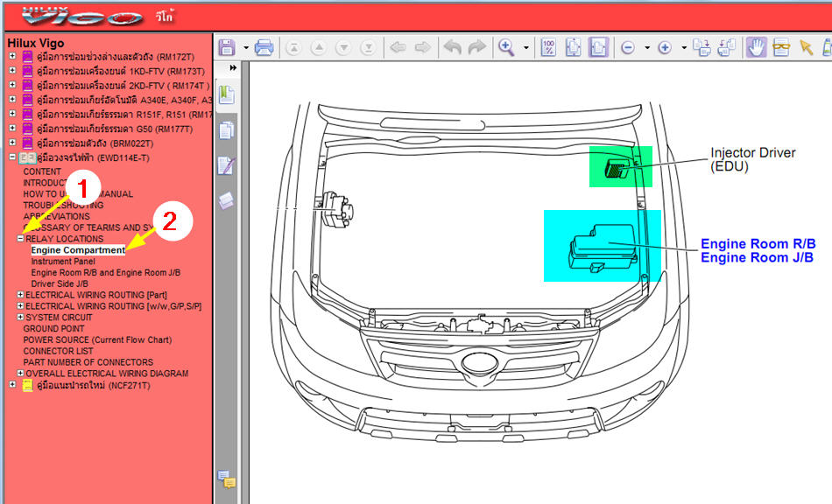The width and height of the screenshot is (832, 504).
Task: Open dropdown next to Zoom In
Action: tap(684, 48)
